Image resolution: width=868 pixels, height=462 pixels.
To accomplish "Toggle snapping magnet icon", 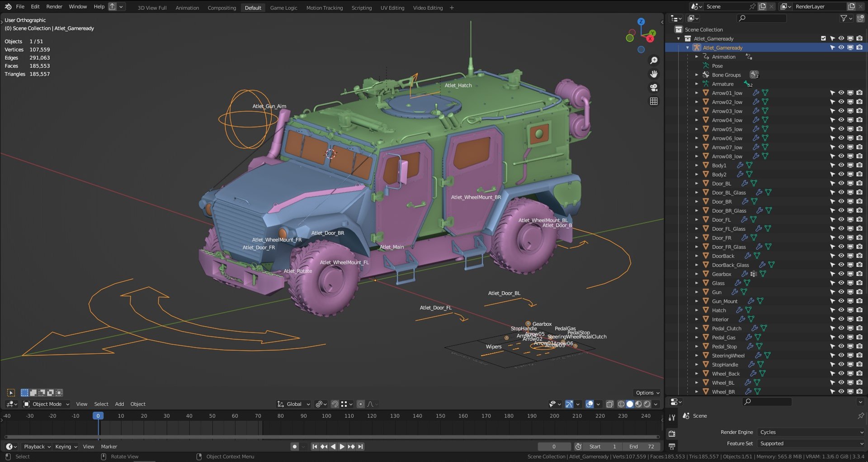I will (x=335, y=404).
